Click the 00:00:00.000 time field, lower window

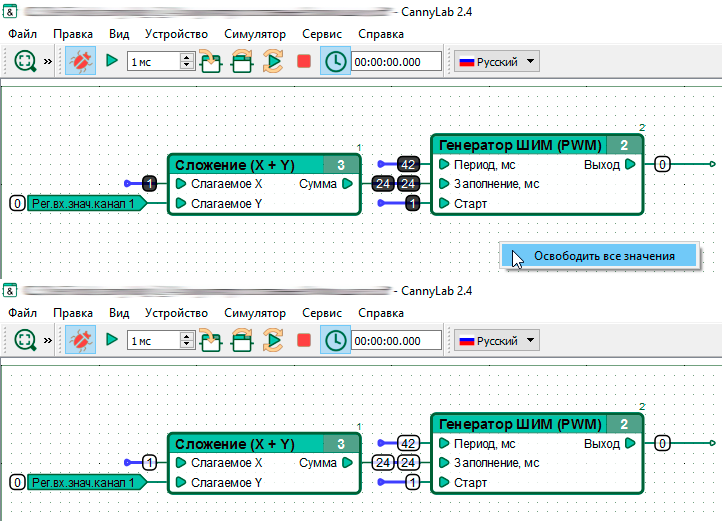point(396,340)
